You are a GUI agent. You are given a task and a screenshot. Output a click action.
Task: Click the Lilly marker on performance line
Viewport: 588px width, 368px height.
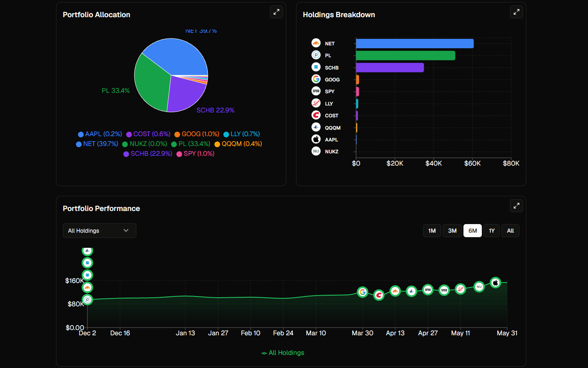click(x=460, y=289)
